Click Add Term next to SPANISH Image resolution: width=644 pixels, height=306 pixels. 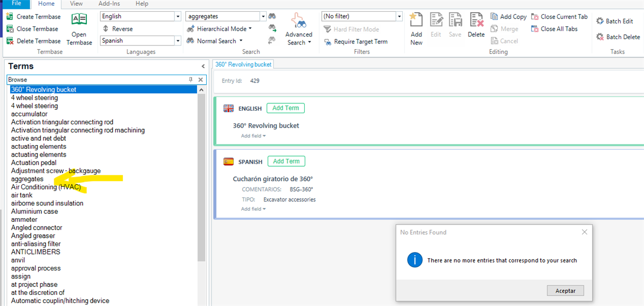tap(285, 161)
